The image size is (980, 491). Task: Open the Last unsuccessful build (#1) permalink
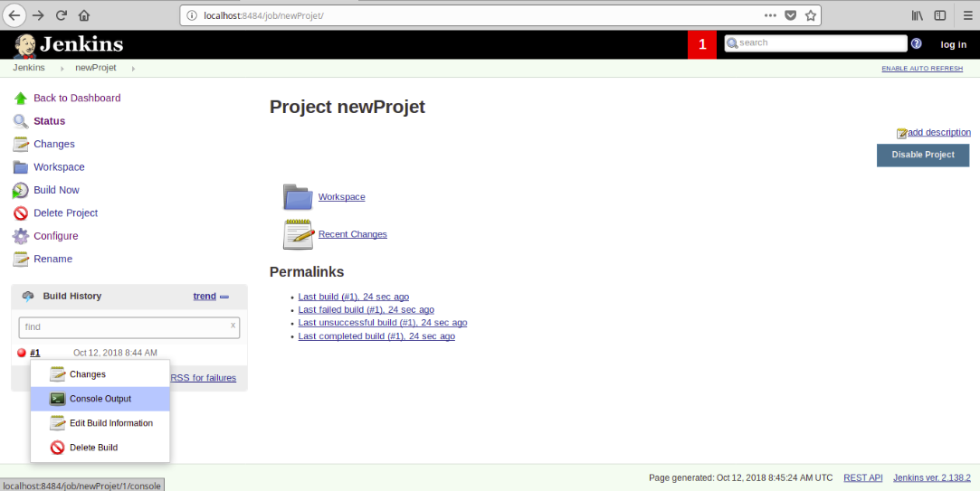(x=383, y=323)
